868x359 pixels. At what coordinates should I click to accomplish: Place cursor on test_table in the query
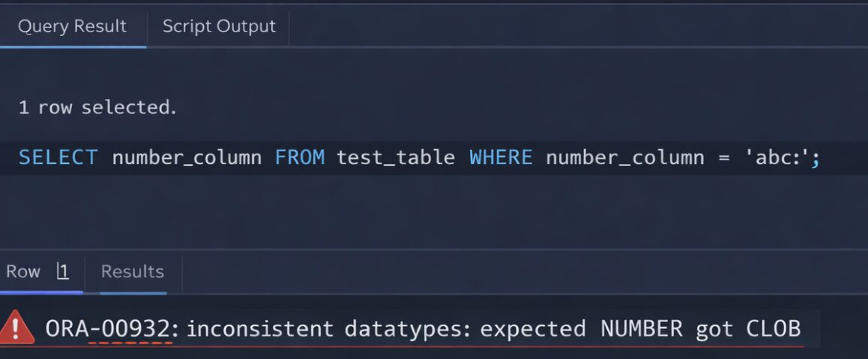[x=395, y=157]
